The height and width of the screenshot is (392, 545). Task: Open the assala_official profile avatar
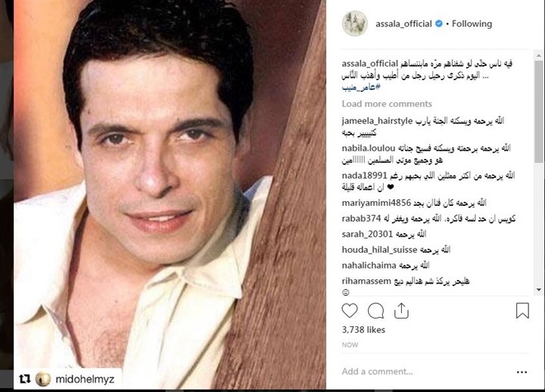[355, 23]
